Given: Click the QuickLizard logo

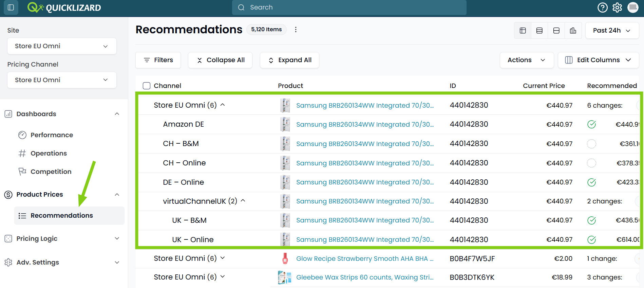Looking at the screenshot, I should [x=64, y=7].
